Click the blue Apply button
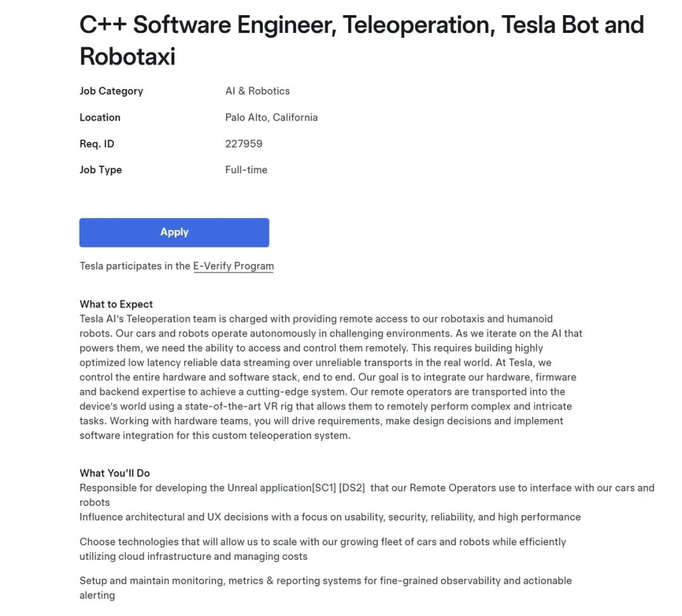Image resolution: width=682 pixels, height=616 pixels. tap(174, 233)
